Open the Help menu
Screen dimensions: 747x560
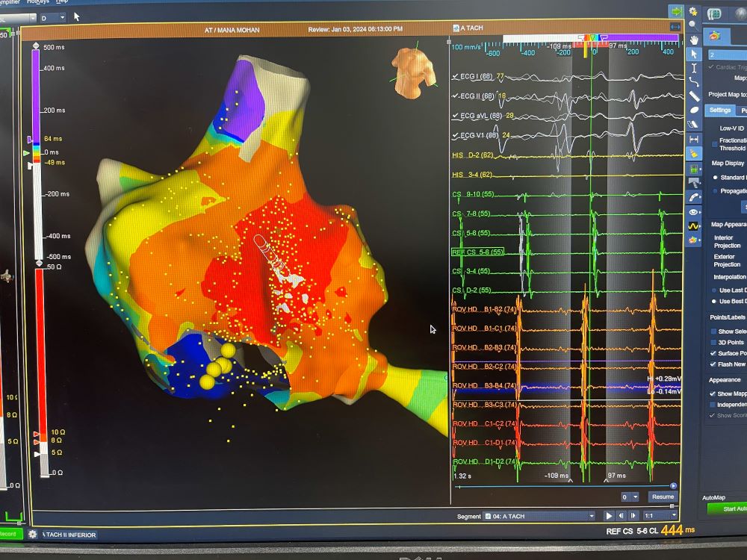pos(62,2)
